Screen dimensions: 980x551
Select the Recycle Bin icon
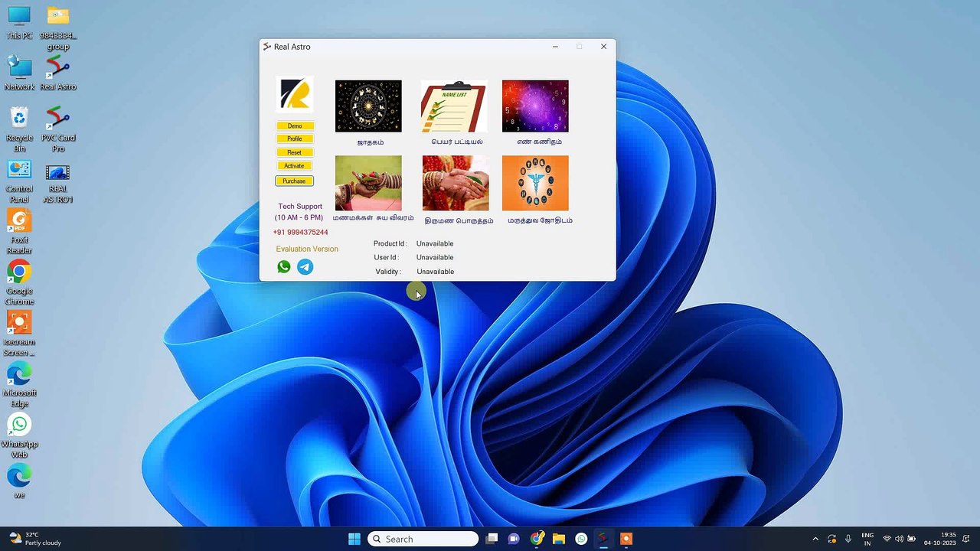19,130
